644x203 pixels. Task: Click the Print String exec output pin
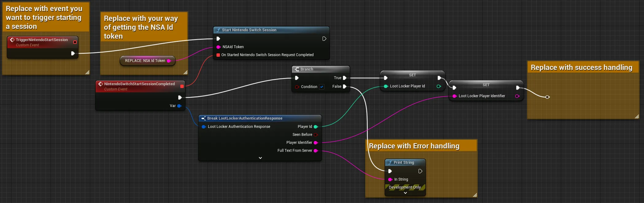point(420,171)
